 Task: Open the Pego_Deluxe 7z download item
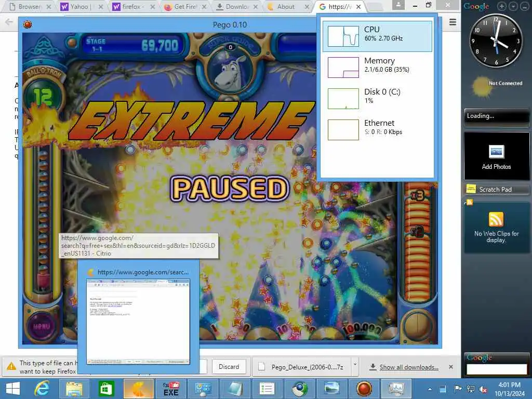tap(302, 367)
